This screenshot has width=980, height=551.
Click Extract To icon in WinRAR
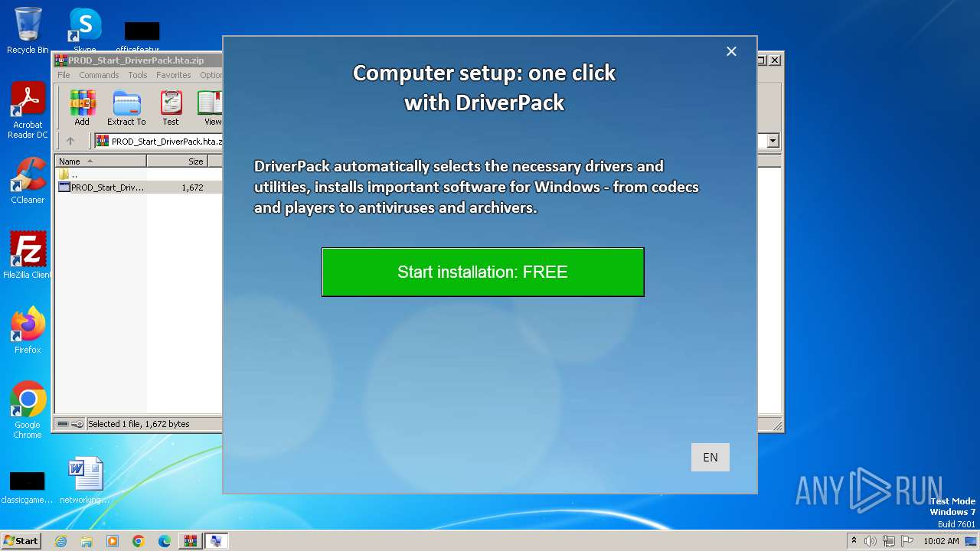(126, 108)
